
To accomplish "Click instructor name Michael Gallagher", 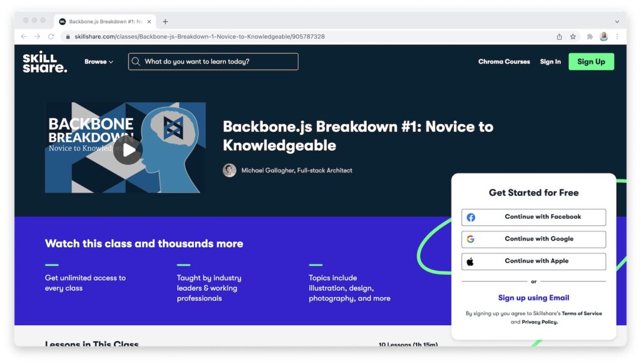I will coord(296,170).
